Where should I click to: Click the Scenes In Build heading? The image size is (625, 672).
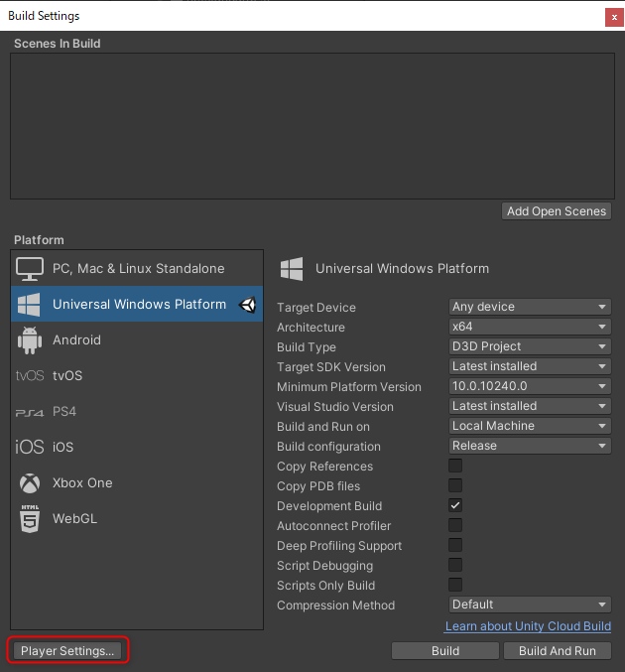tap(58, 44)
